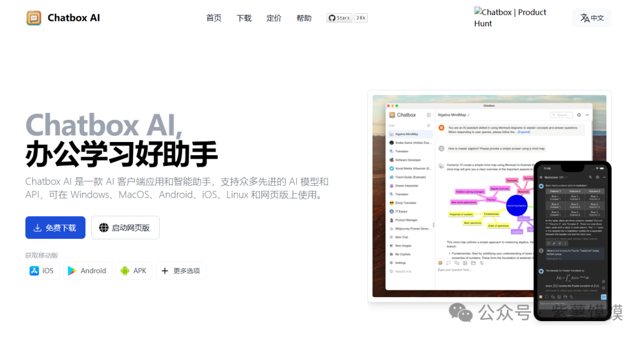Expand 更多选项 for more options
The width and height of the screenshot is (644, 339).
181,271
